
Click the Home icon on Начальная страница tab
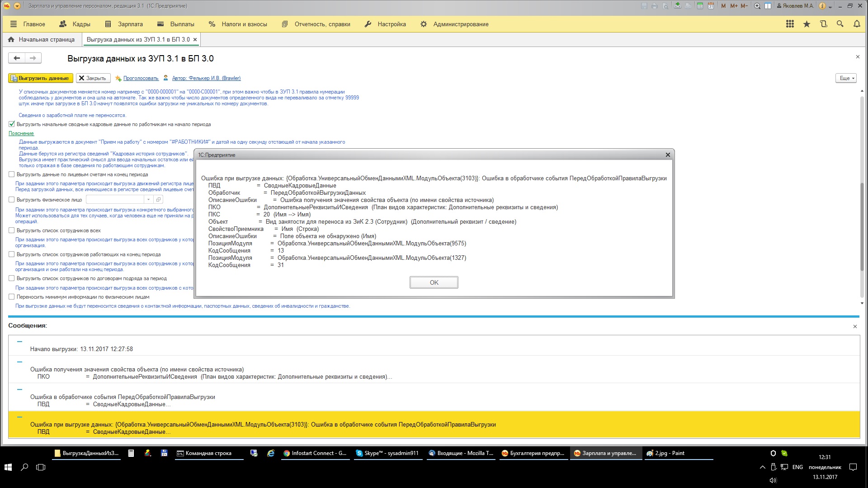coord(11,39)
